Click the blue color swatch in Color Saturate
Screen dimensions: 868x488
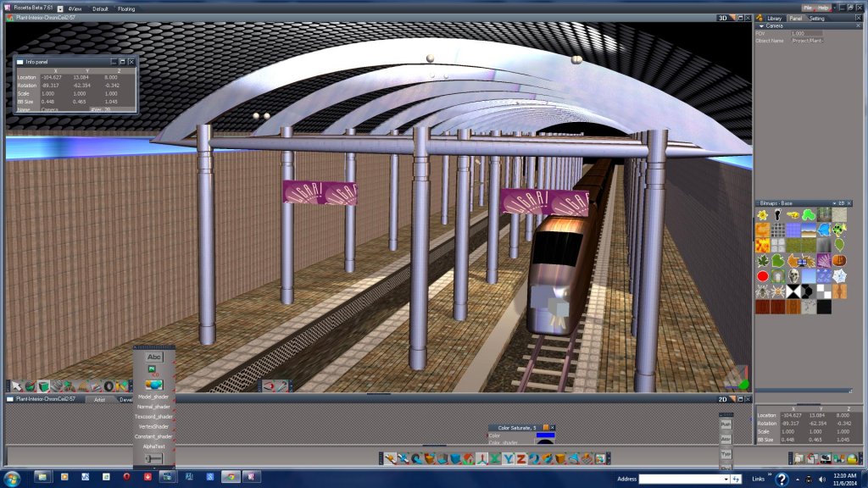click(545, 435)
